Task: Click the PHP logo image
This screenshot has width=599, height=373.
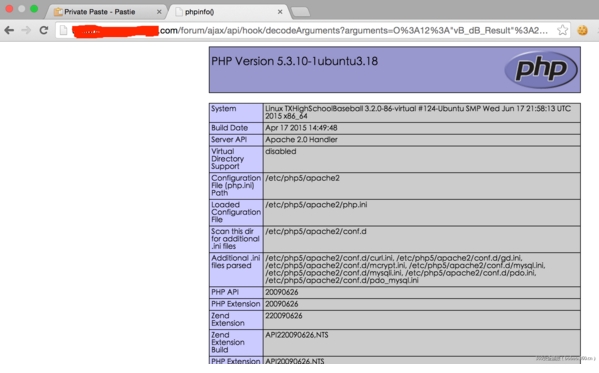Action: (541, 70)
